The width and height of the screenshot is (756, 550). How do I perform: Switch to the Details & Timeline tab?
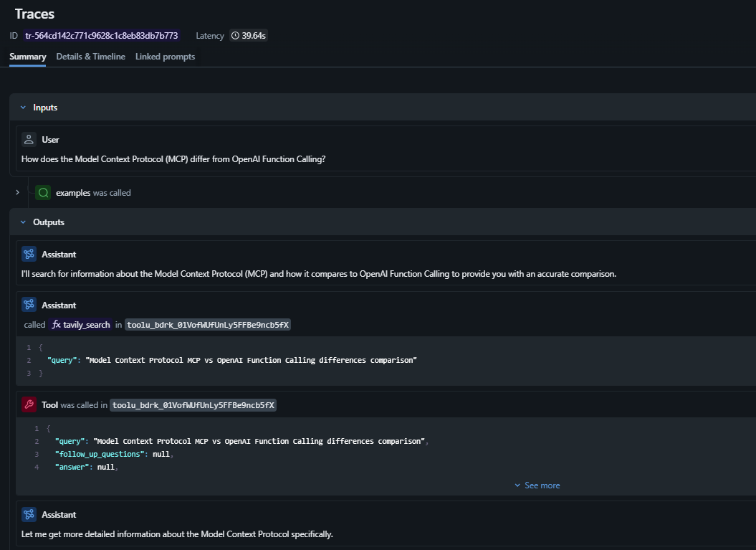pyautogui.click(x=90, y=57)
